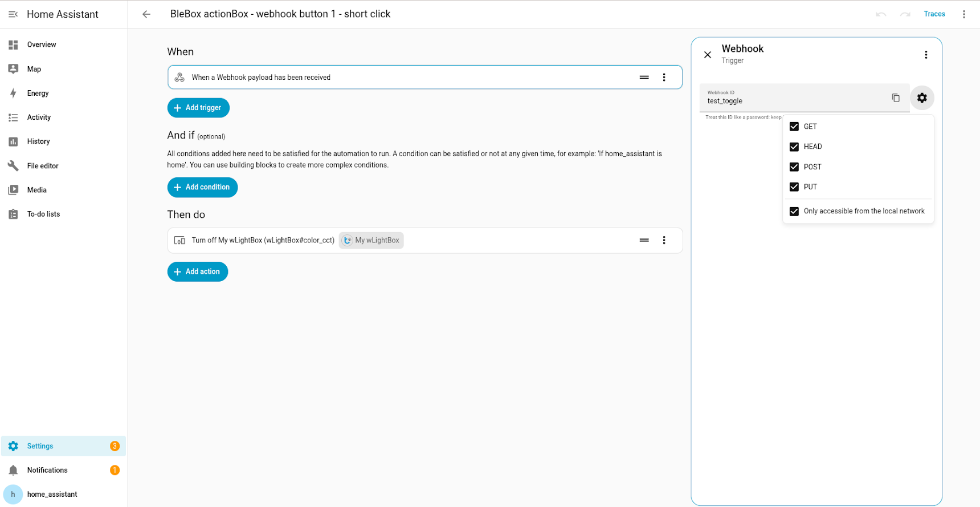Screen dimensions: 980x507
Task: Click Add trigger button
Action: pos(198,108)
